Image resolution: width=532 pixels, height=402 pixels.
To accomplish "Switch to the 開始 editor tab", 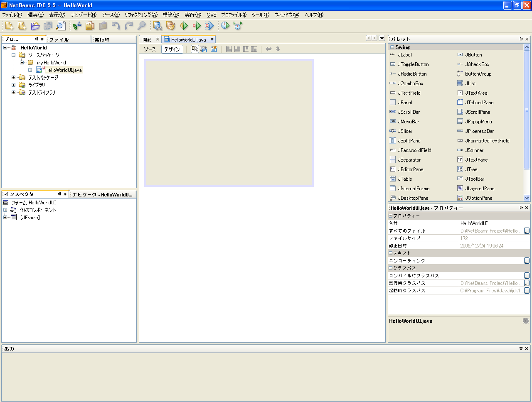I will 148,40.
